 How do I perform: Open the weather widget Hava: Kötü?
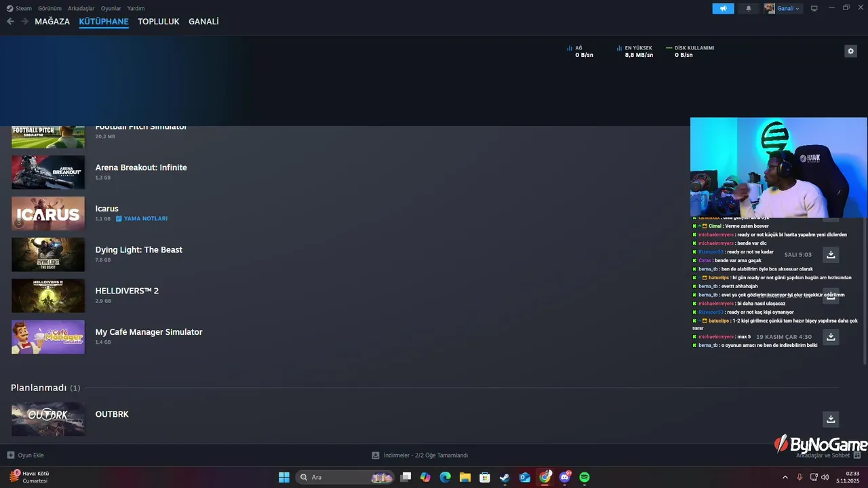(x=30, y=477)
